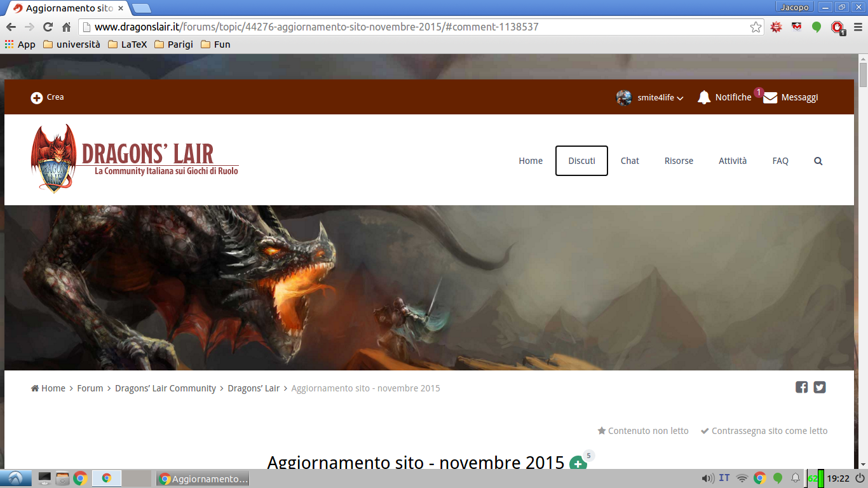Open the università bookmarks folder
Image resolution: width=868 pixels, height=488 pixels.
coord(72,44)
